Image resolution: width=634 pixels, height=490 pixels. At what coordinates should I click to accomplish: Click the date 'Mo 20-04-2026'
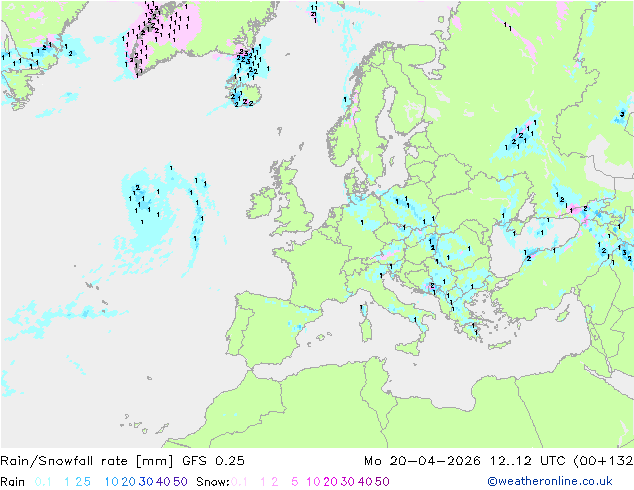(x=422, y=460)
